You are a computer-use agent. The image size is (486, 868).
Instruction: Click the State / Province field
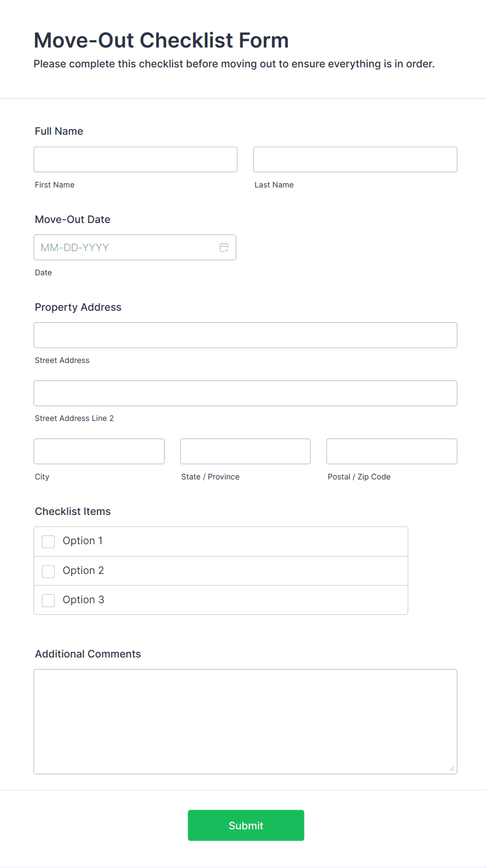pos(246,451)
